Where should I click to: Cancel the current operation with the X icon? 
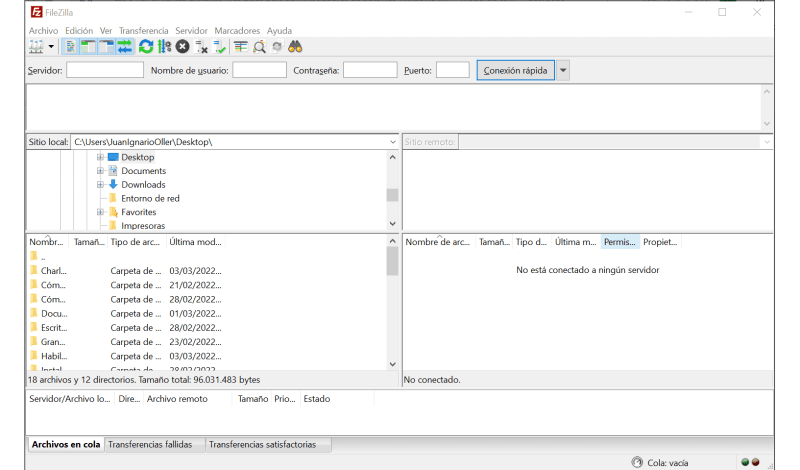click(183, 47)
